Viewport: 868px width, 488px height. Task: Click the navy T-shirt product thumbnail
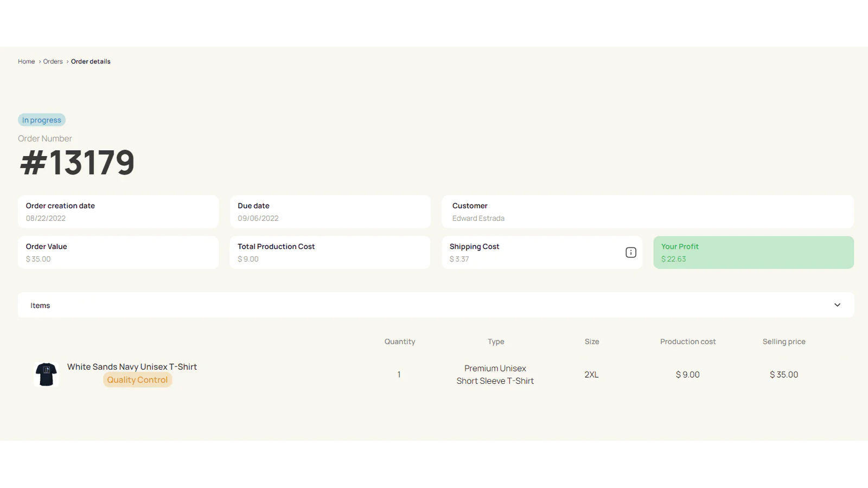(46, 374)
